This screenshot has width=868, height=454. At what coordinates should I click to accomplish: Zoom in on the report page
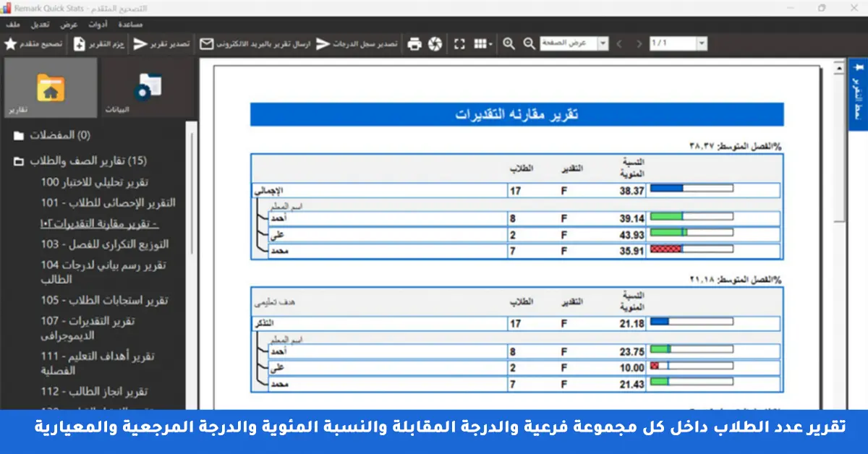tap(509, 44)
